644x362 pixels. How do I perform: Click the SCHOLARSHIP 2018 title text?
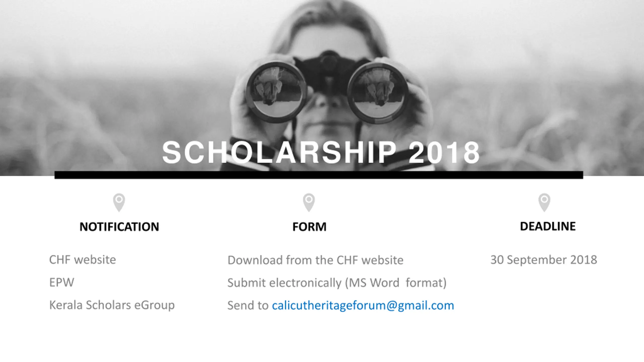(321, 152)
